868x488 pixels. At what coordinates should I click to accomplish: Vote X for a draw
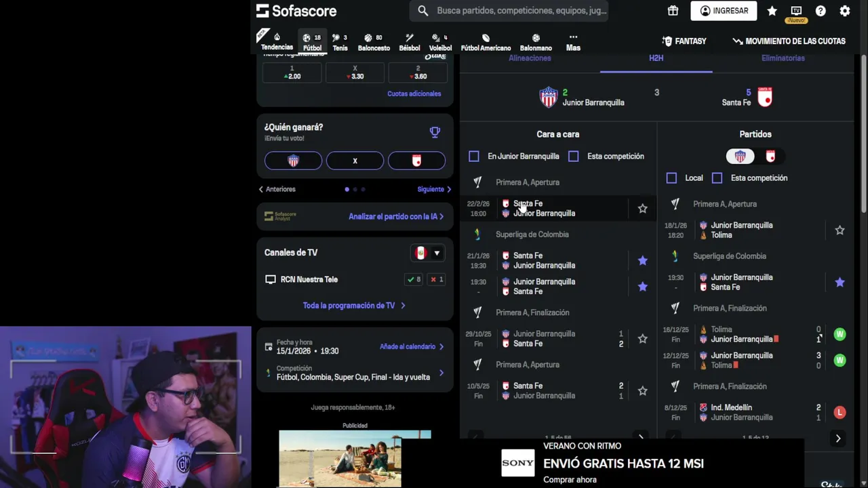pos(355,161)
